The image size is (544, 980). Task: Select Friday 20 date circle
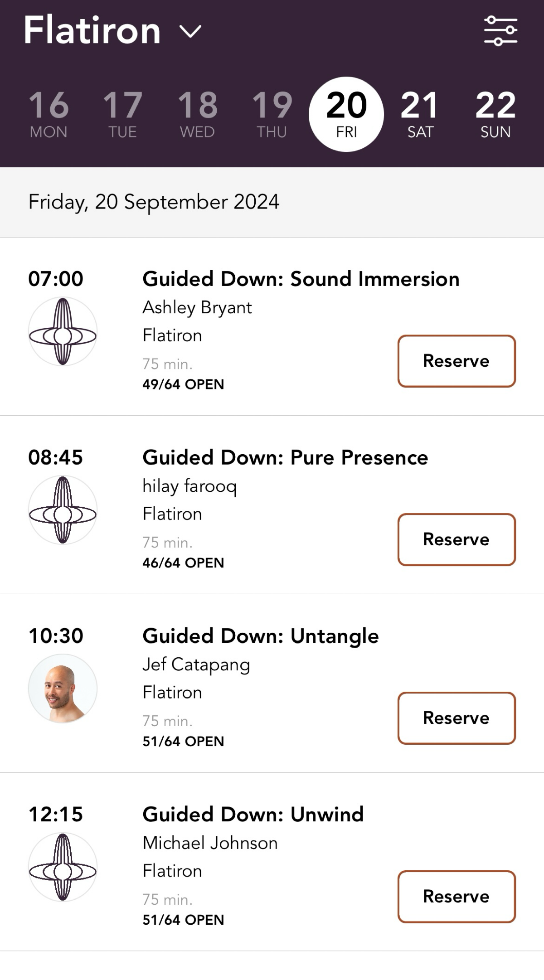346,114
